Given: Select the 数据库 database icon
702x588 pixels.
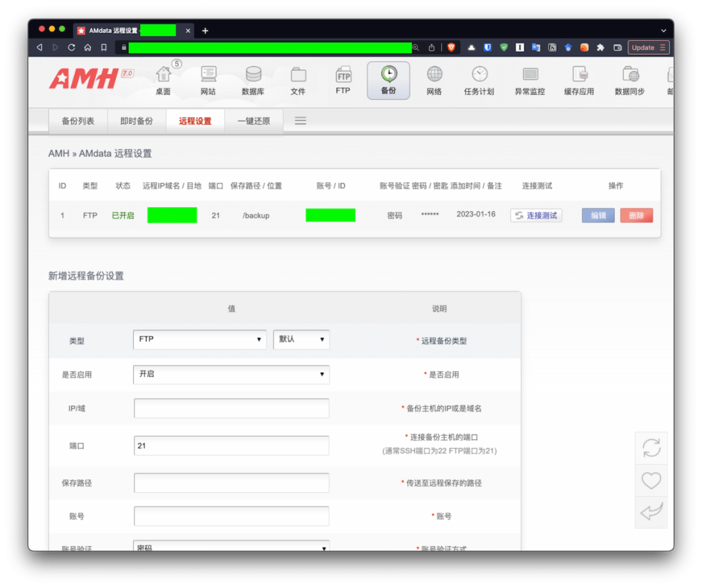Looking at the screenshot, I should pyautogui.click(x=252, y=79).
